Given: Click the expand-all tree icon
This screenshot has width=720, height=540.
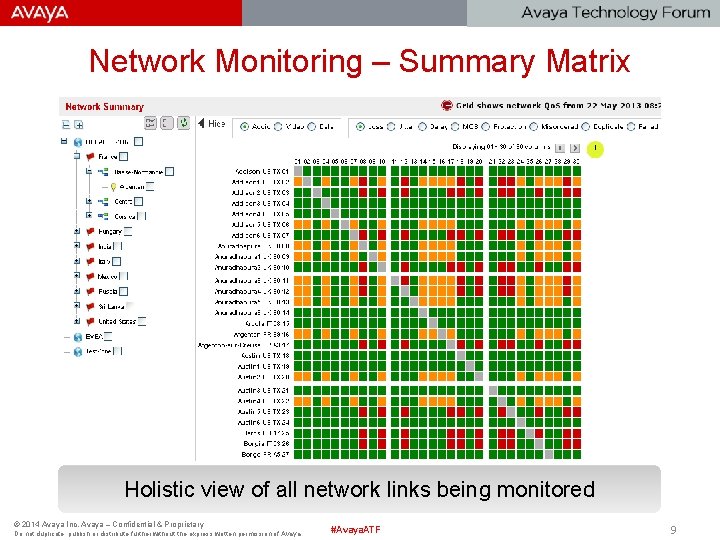Looking at the screenshot, I should pos(79,124).
